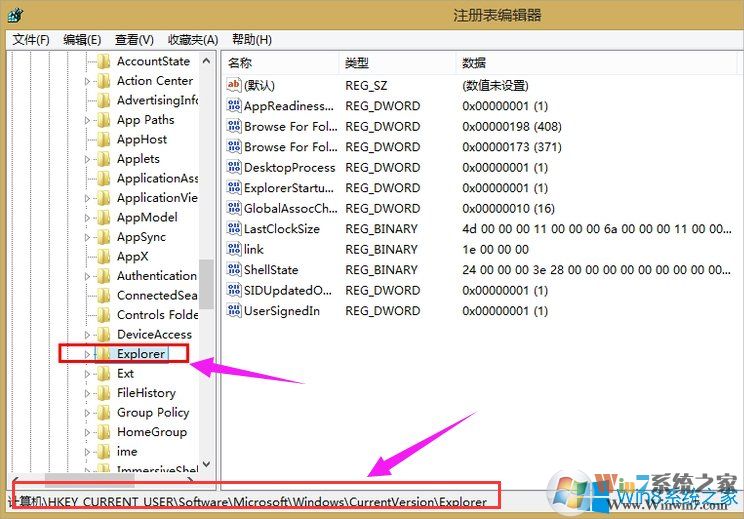Screen dimensions: 744x519
Task: Open the 查看(V) menu
Action: pos(134,40)
